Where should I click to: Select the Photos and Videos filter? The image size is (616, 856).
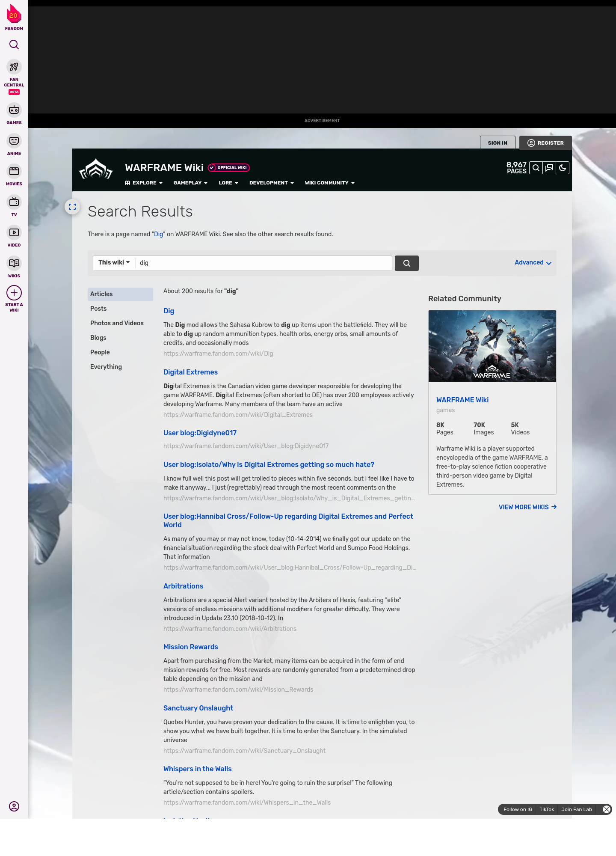(117, 324)
